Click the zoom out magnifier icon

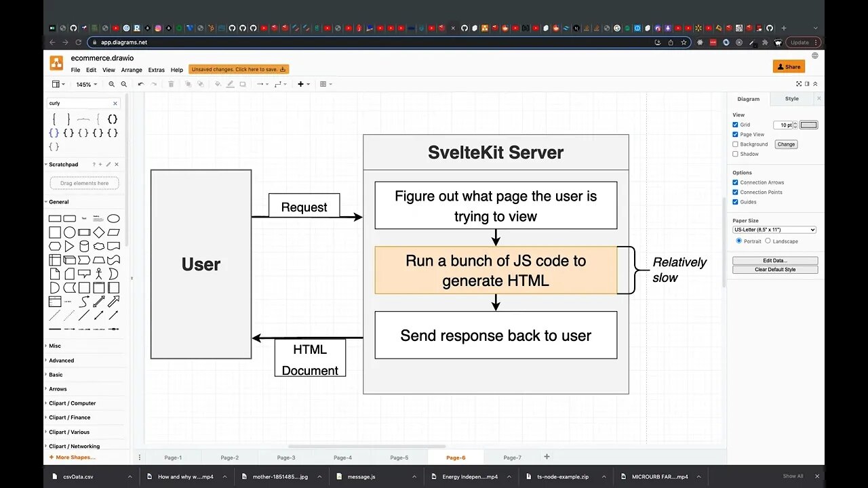click(x=123, y=84)
